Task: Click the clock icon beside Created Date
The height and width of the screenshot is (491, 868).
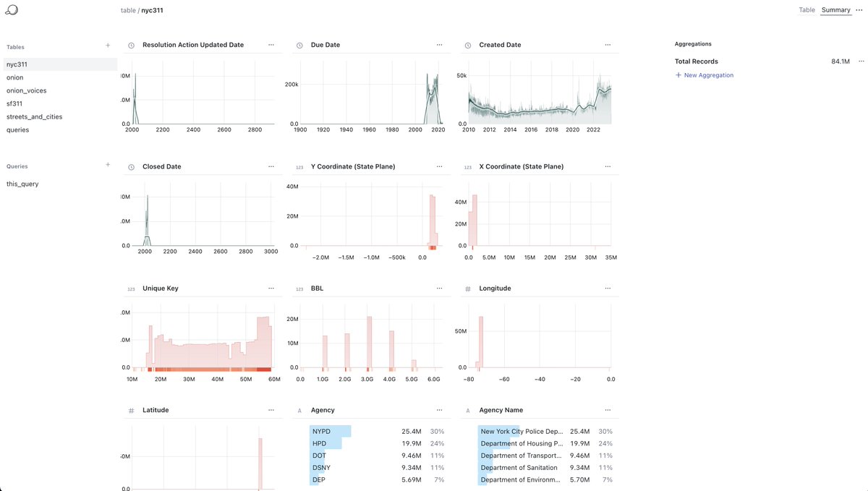Action: pyautogui.click(x=468, y=45)
